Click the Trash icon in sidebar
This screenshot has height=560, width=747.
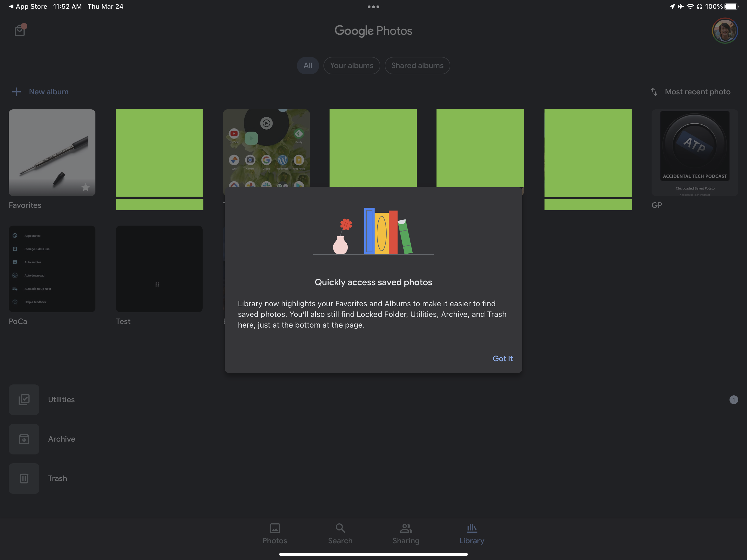(x=24, y=478)
